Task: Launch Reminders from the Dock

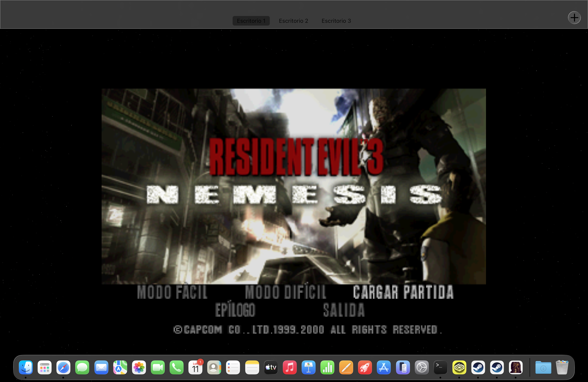Action: point(233,367)
